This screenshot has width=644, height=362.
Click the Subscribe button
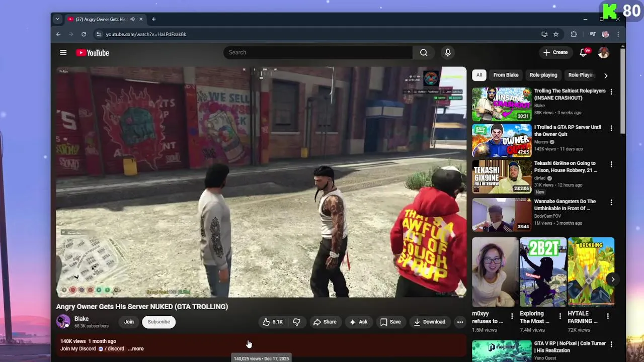(159, 322)
